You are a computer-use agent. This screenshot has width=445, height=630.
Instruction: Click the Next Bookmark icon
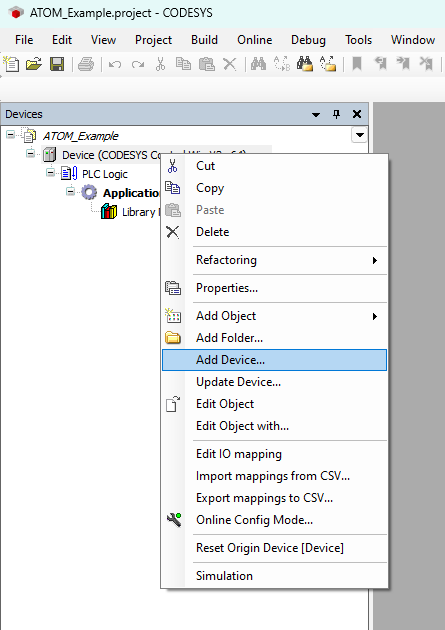pyautogui.click(x=403, y=64)
